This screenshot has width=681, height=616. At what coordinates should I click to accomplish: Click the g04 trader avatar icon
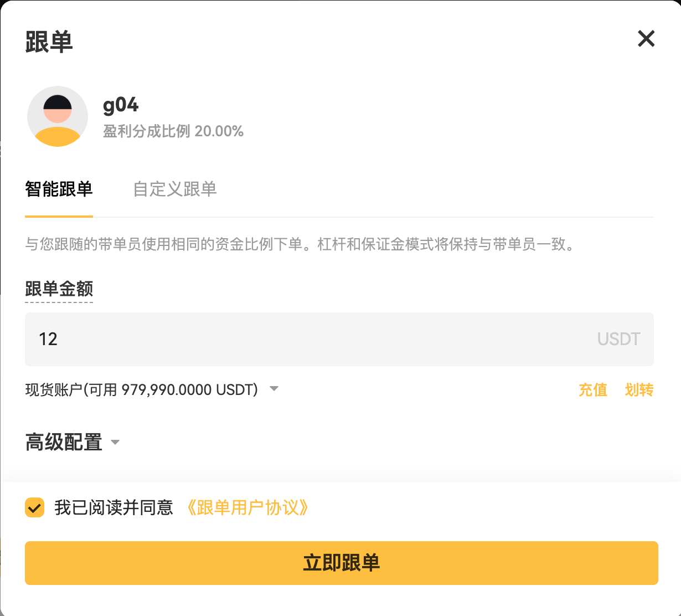pos(58,116)
